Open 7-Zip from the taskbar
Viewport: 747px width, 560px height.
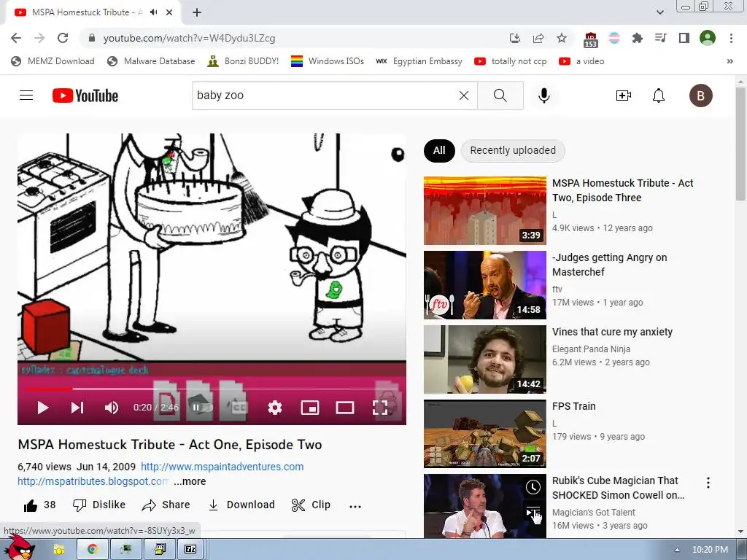click(190, 550)
